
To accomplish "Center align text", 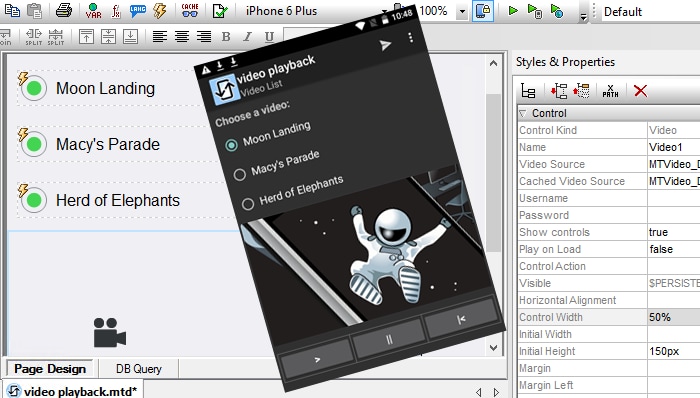I will click(182, 37).
